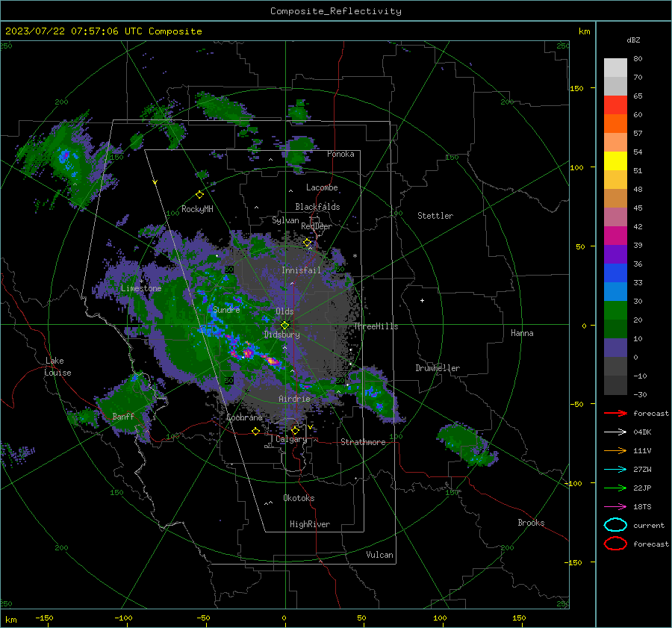The width and height of the screenshot is (672, 628).
Task: Click the dBZ legend heading
Action: point(633,40)
